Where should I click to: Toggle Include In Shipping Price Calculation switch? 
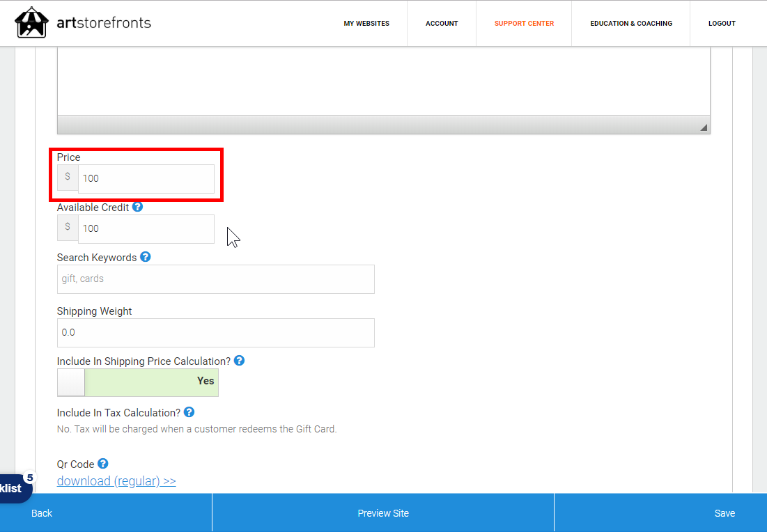click(x=138, y=382)
